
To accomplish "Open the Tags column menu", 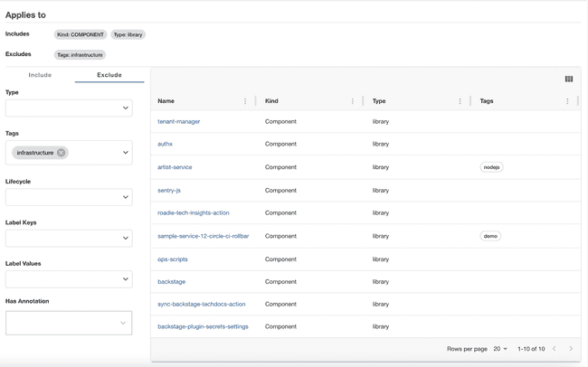I will click(x=567, y=101).
